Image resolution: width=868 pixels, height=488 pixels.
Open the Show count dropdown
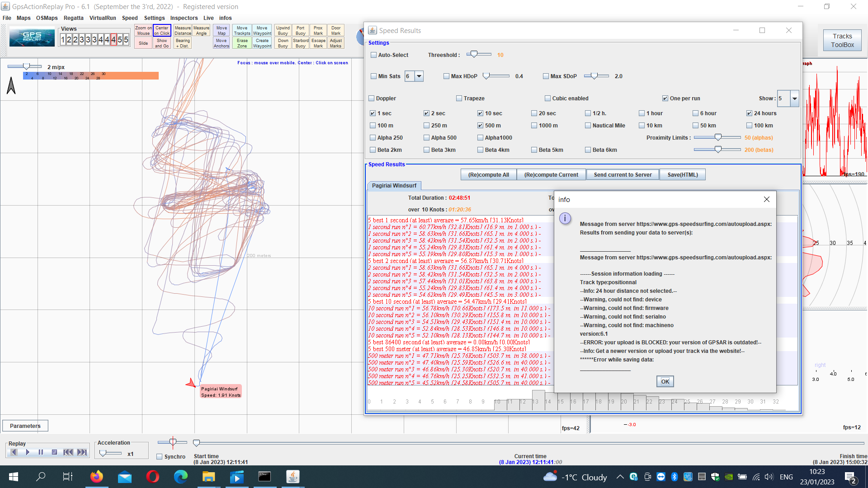[794, 99]
